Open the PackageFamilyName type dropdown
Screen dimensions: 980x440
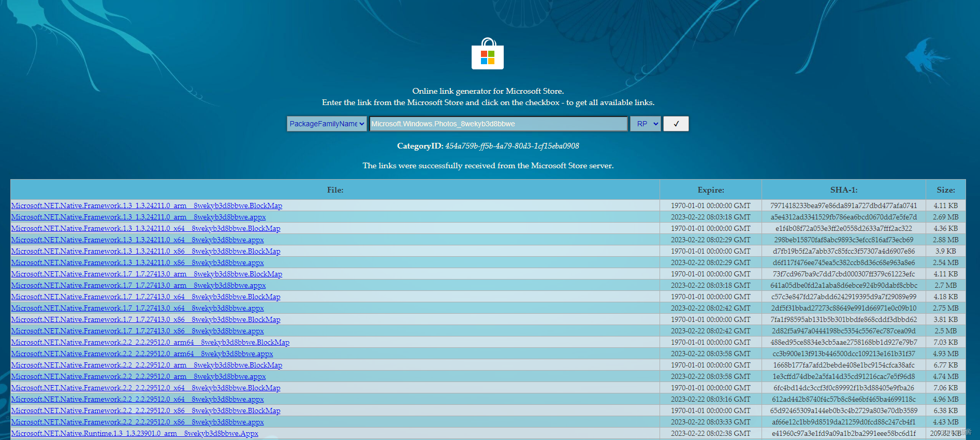click(x=327, y=124)
